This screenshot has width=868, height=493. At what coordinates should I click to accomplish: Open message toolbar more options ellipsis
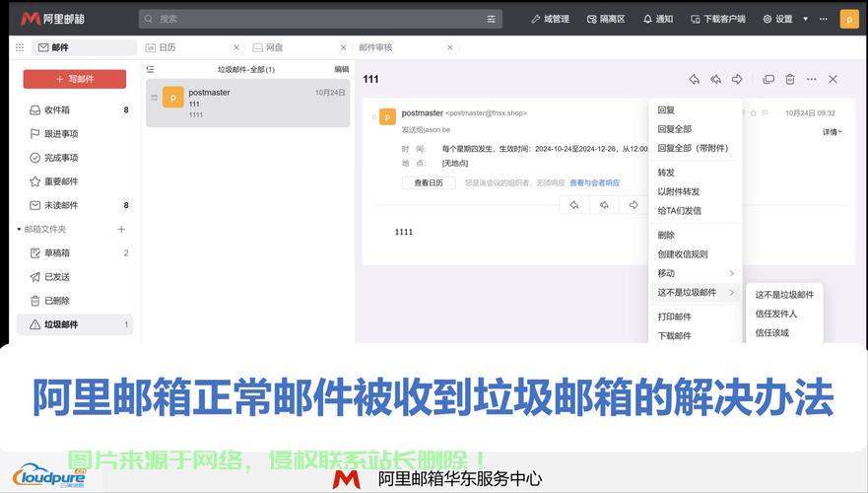coord(812,79)
